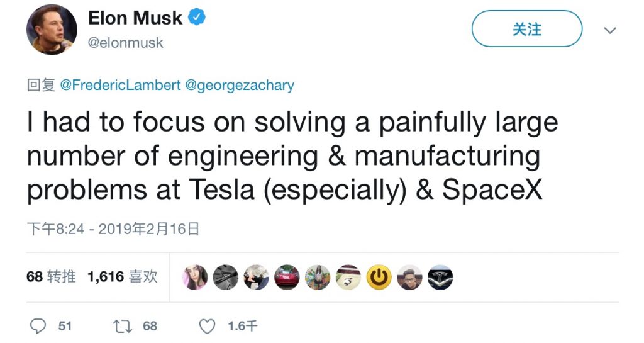644x343 pixels.
Task: Click the reply speech bubble icon
Action: [x=39, y=326]
